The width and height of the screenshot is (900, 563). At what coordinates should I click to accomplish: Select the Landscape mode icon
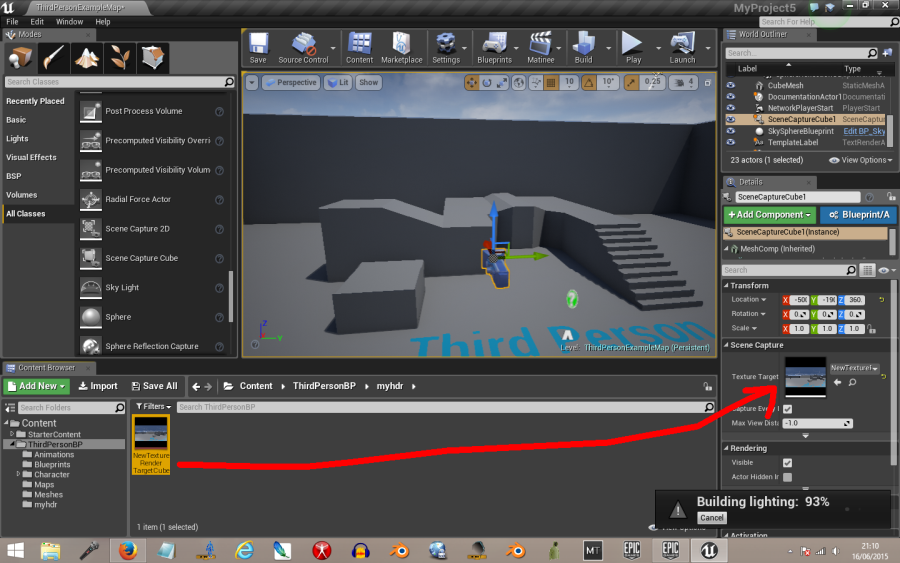(87, 58)
